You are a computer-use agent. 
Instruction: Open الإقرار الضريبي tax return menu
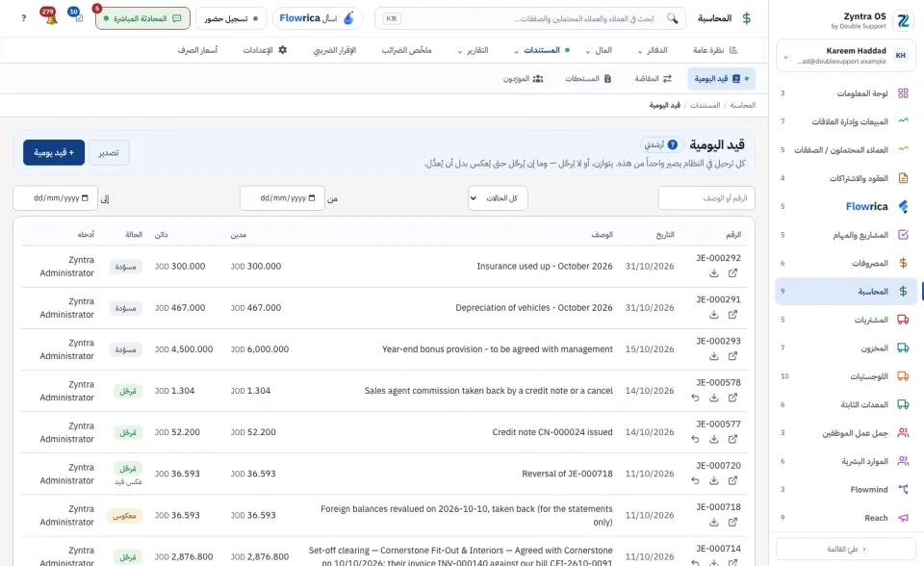click(335, 50)
